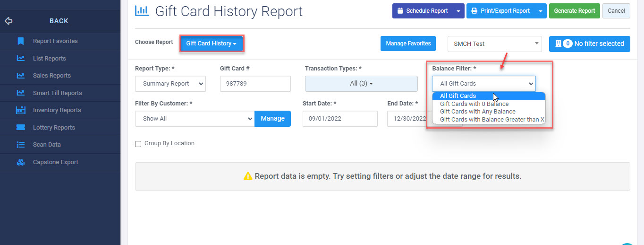The width and height of the screenshot is (644, 245).
Task: Click the Generate Report button
Action: (574, 11)
